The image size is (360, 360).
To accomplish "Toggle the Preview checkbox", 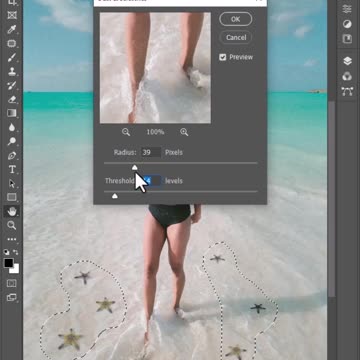I will coord(223,57).
